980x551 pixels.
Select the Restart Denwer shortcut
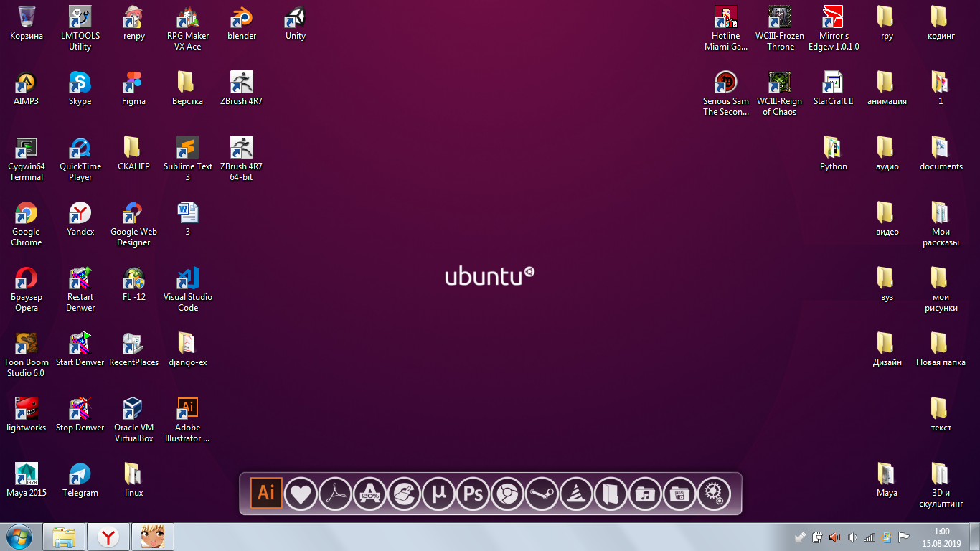pyautogui.click(x=80, y=289)
